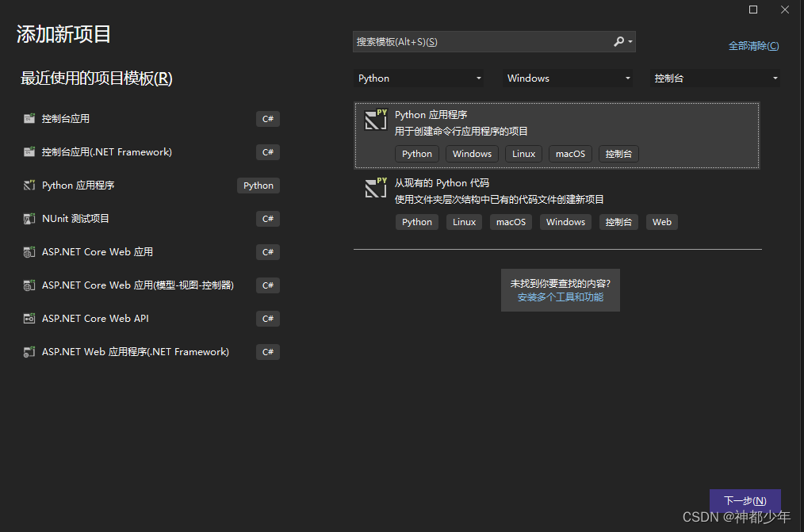Click the 全部清除 link
Image resolution: width=804 pixels, height=532 pixels.
(x=754, y=46)
